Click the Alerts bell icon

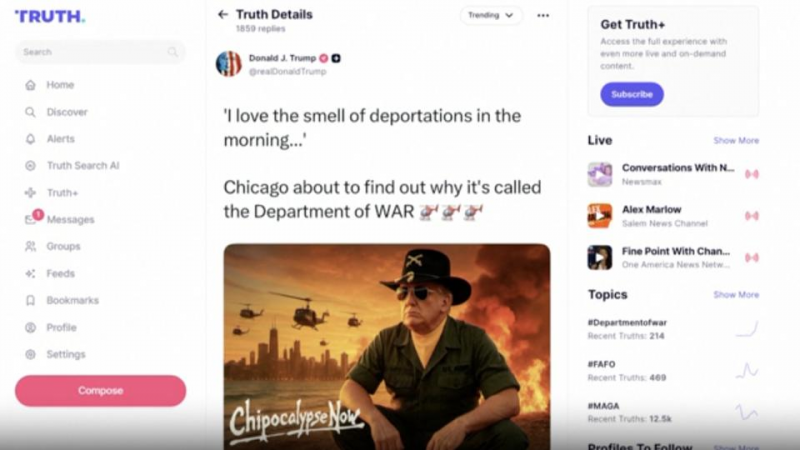31,139
